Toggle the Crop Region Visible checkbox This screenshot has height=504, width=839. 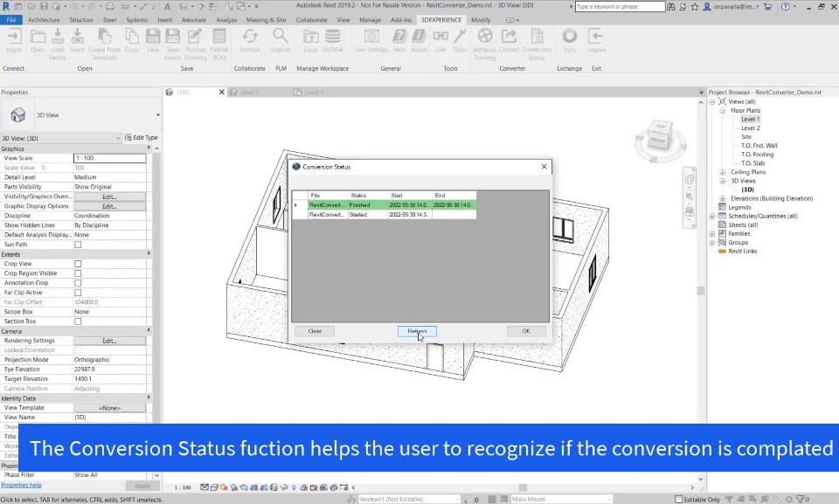(78, 273)
